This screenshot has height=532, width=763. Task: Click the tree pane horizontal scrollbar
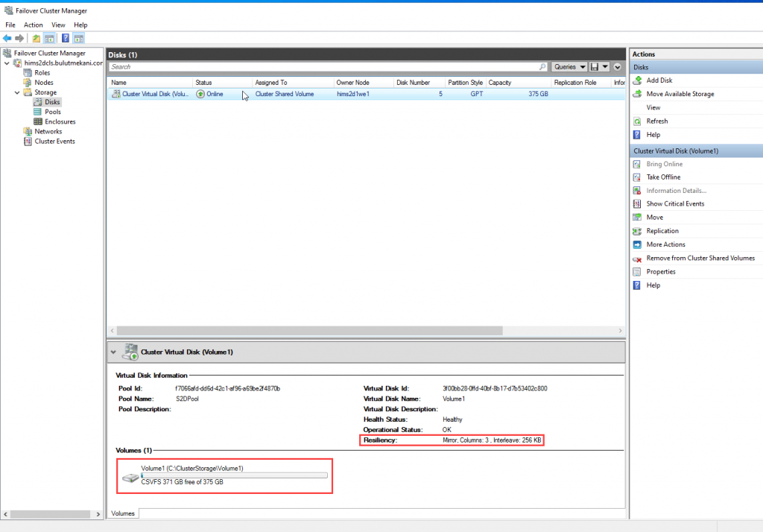point(51,514)
